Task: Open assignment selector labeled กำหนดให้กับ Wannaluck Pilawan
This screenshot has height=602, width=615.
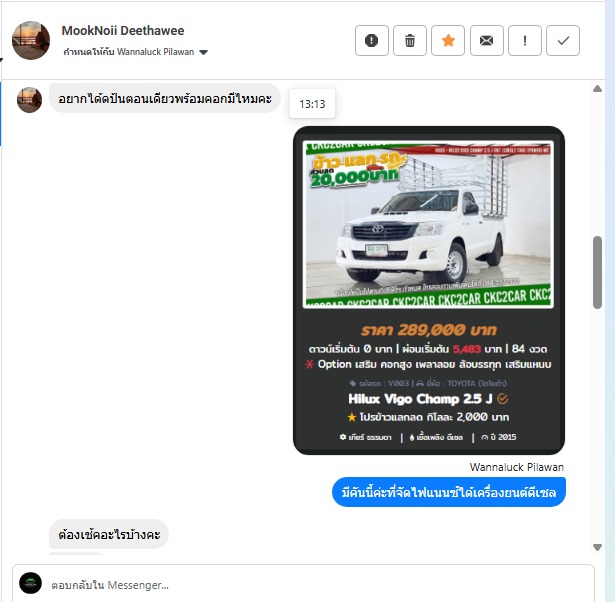Action: pyautogui.click(x=135, y=52)
